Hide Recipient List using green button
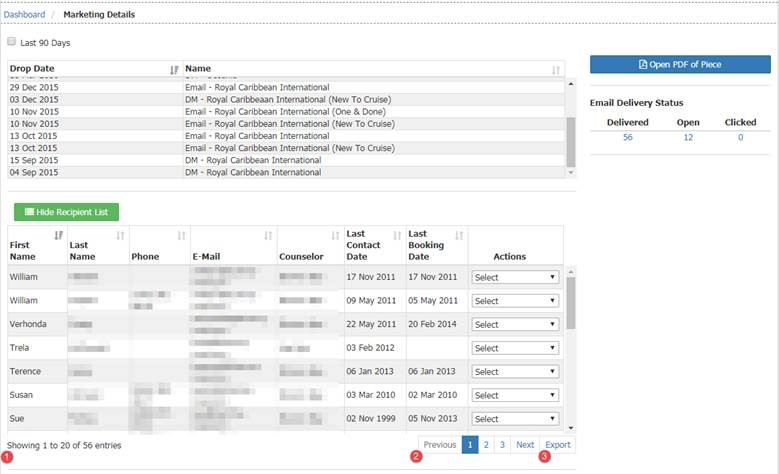 (x=66, y=212)
